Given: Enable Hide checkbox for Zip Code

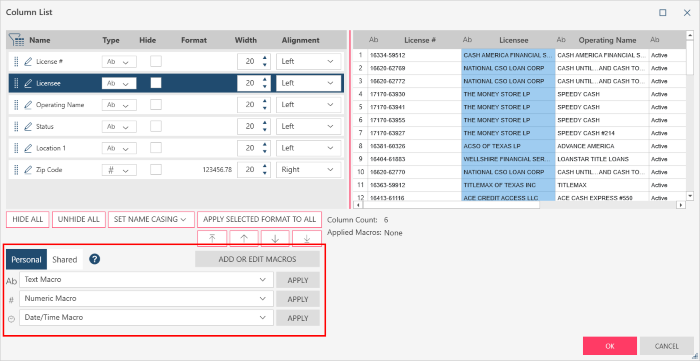Looking at the screenshot, I should 156,170.
